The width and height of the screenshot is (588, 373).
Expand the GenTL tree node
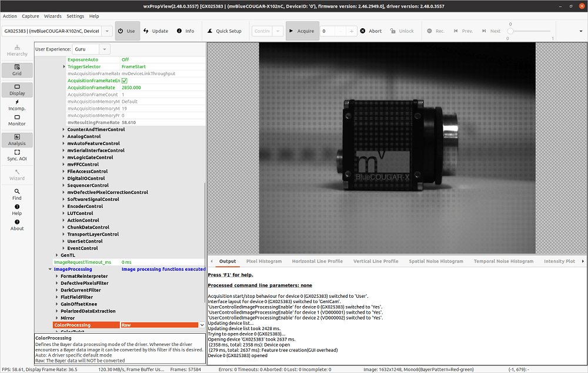click(56, 256)
